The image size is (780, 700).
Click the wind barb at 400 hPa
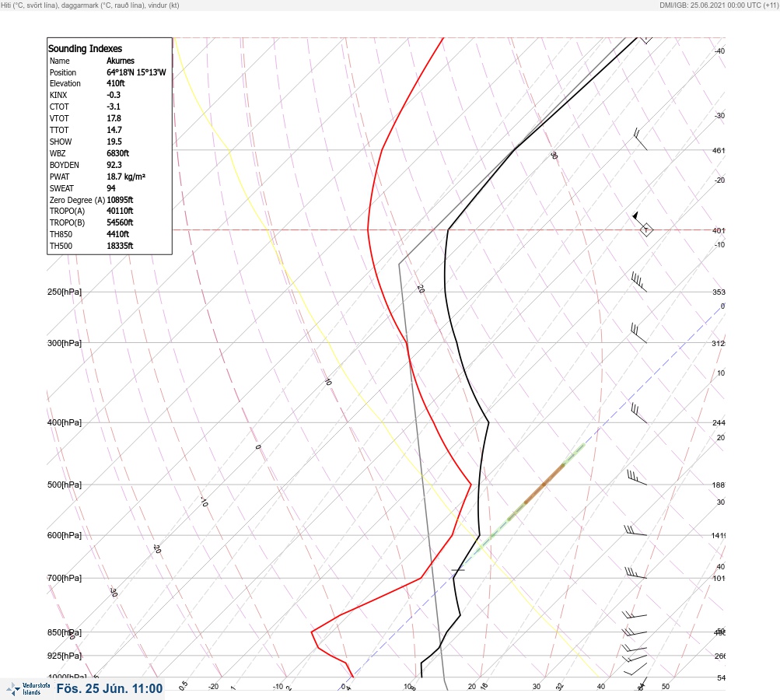pos(638,414)
